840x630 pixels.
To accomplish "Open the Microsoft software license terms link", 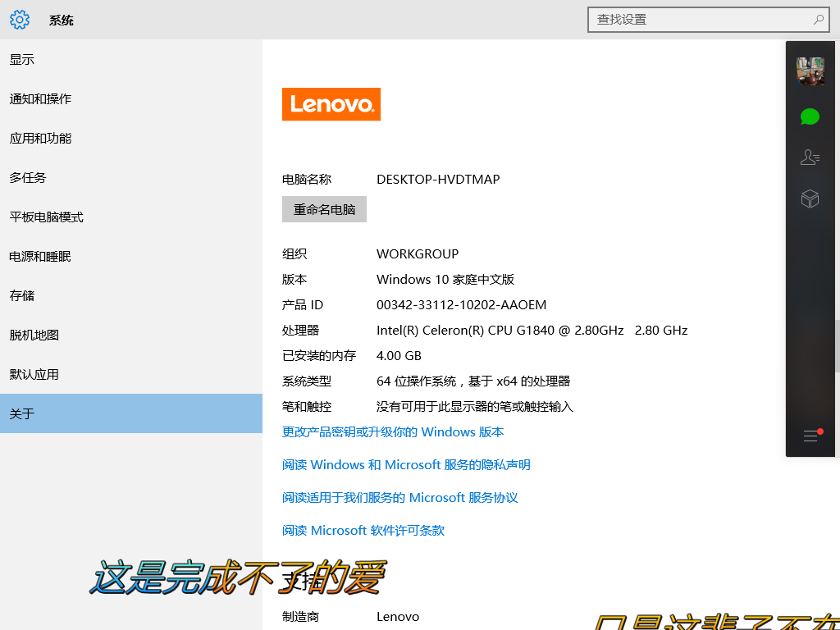I will pos(363,530).
